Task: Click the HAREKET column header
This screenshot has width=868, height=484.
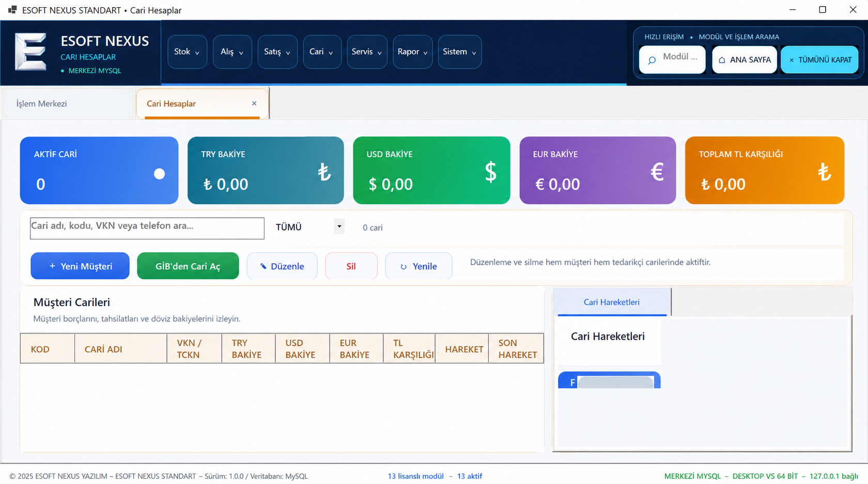Action: click(x=462, y=349)
